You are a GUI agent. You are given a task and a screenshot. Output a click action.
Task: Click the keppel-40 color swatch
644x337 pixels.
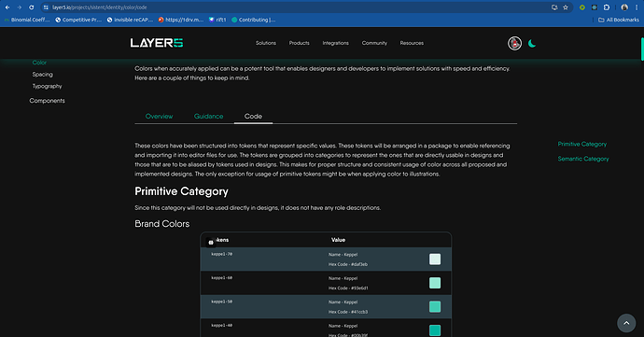coord(435,330)
